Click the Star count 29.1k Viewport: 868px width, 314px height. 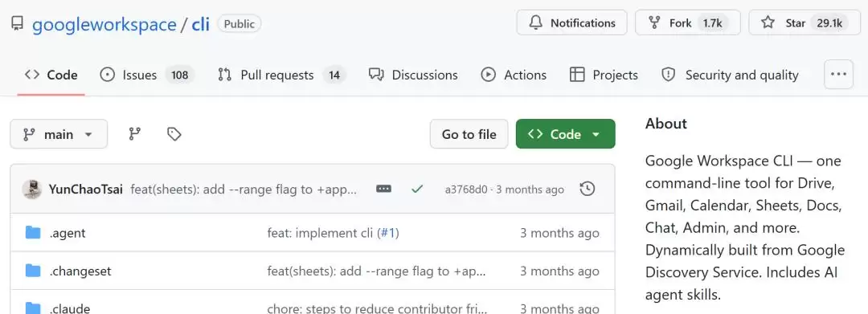[829, 22]
